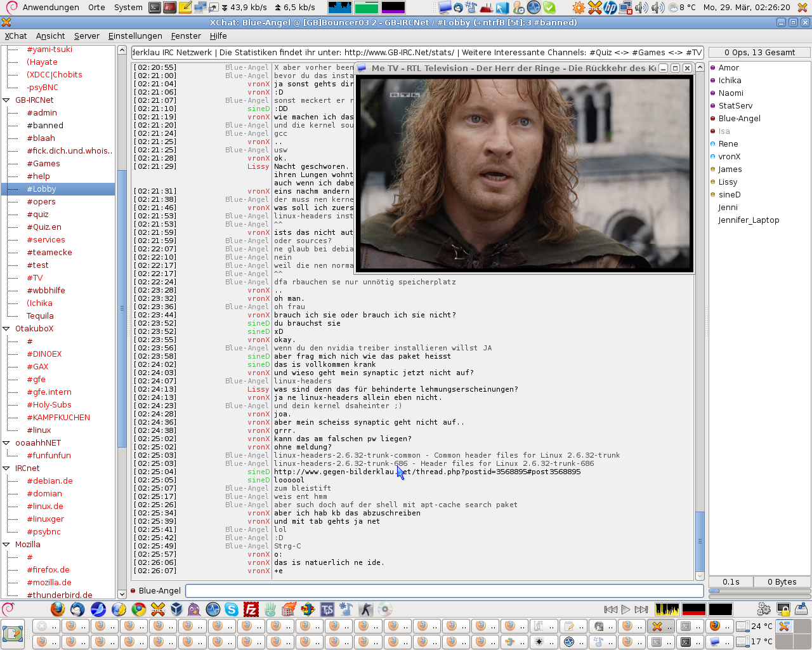
Task: Launch Skype from the bottom panel
Action: pyautogui.click(x=232, y=609)
